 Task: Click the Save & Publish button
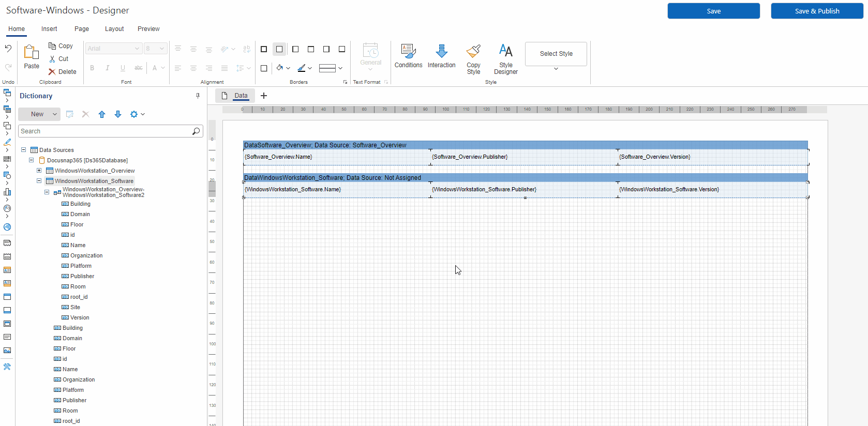(x=817, y=11)
